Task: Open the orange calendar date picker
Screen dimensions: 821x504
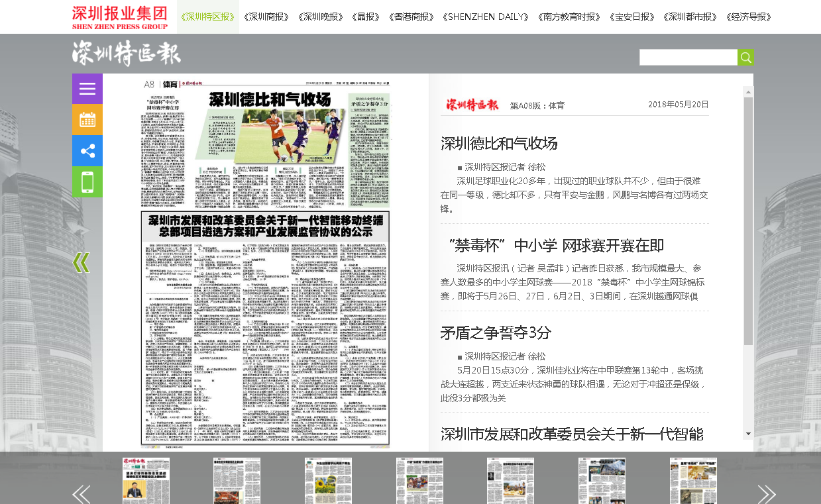Action: (x=87, y=120)
